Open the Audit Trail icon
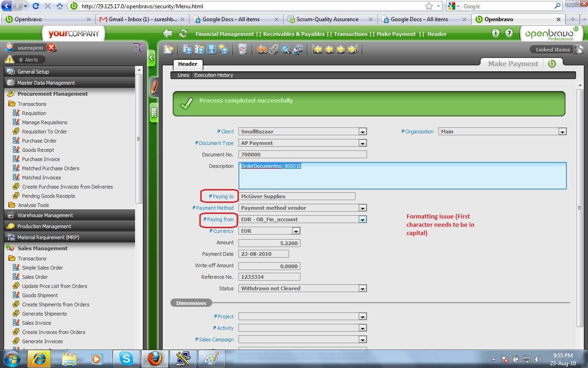Image resolution: width=588 pixels, height=368 pixels. click(298, 49)
